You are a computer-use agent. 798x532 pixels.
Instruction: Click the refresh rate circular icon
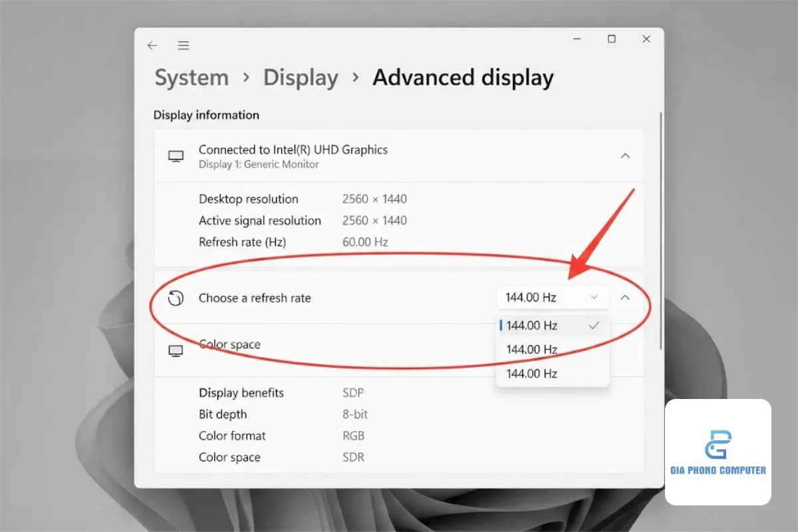[176, 298]
